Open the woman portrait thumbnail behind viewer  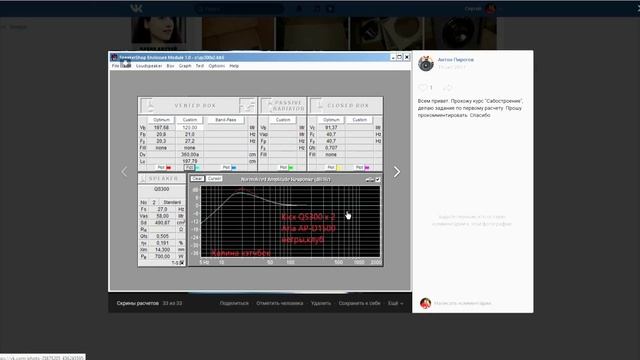click(158, 30)
